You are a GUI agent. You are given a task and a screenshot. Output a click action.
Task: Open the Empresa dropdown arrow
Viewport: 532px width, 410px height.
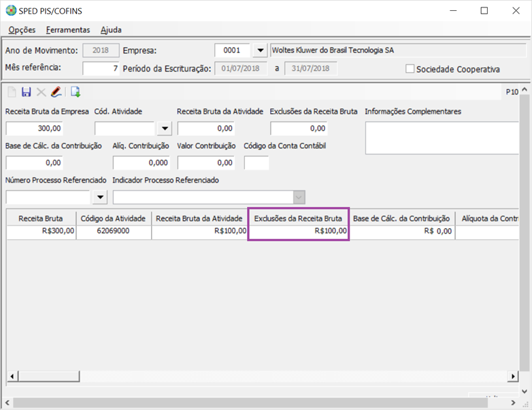pyautogui.click(x=261, y=50)
